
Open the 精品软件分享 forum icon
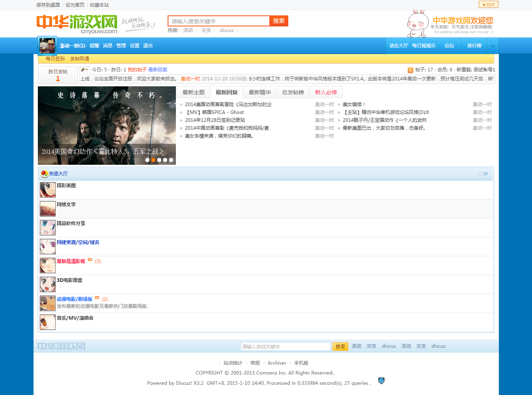(48, 228)
